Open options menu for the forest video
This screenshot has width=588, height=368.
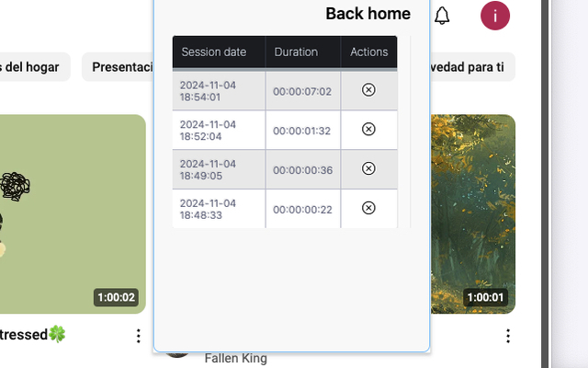[x=508, y=337]
